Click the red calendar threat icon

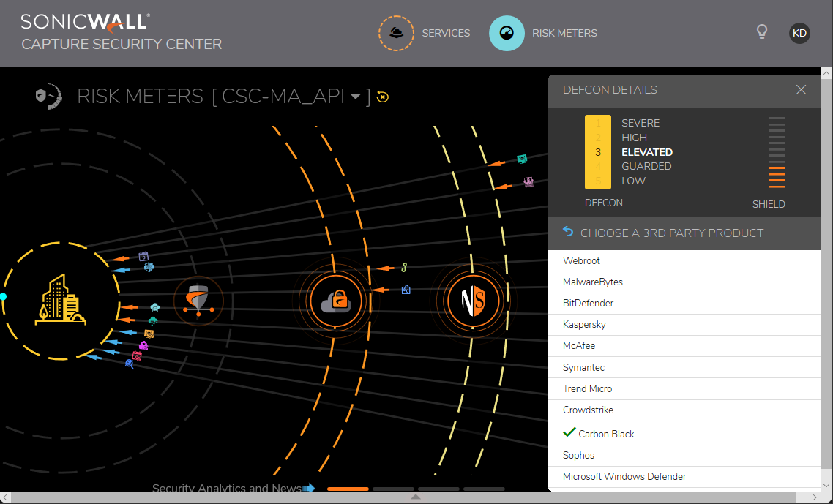click(x=137, y=356)
